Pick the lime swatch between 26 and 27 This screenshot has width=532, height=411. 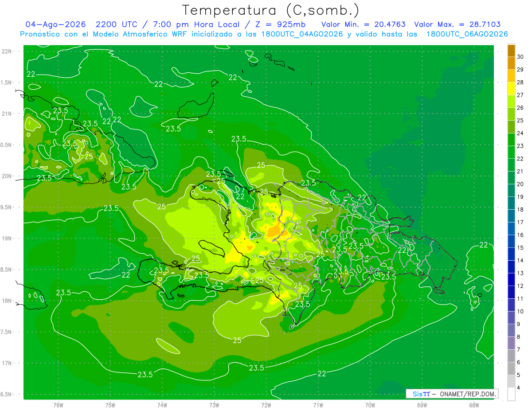(511, 102)
